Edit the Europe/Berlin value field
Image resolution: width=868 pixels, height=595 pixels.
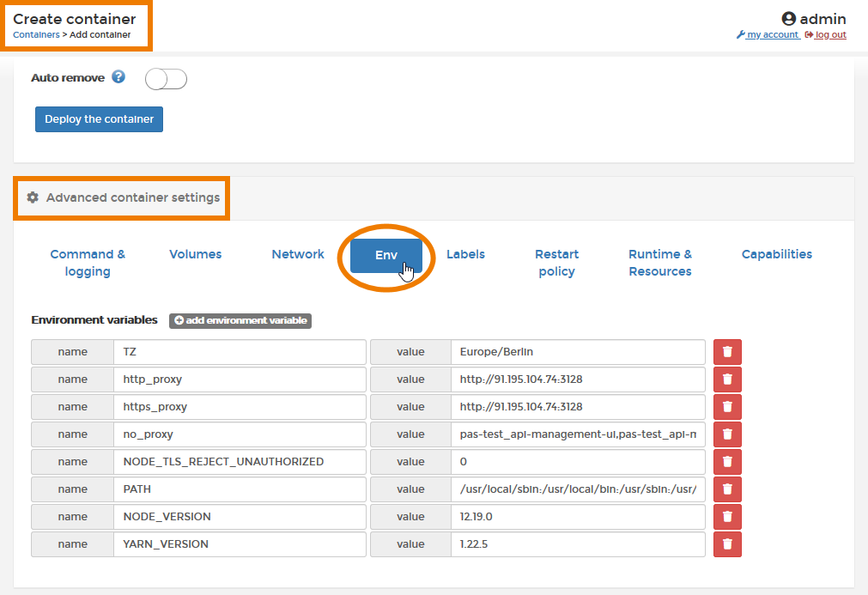tap(578, 352)
